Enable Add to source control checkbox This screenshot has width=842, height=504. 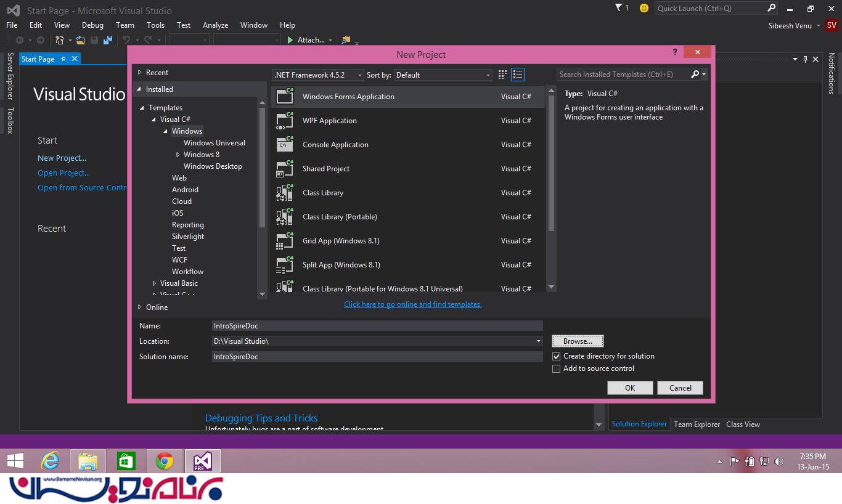coord(557,368)
